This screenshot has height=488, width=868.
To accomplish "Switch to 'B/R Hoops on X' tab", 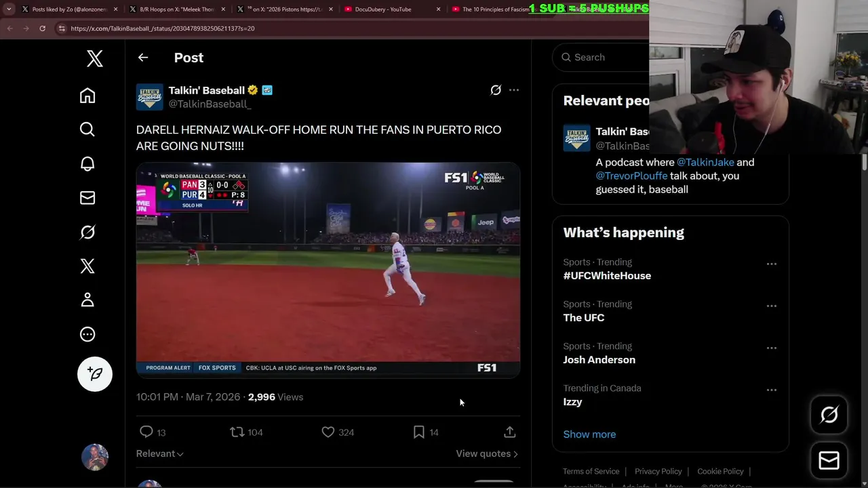I will (x=176, y=9).
